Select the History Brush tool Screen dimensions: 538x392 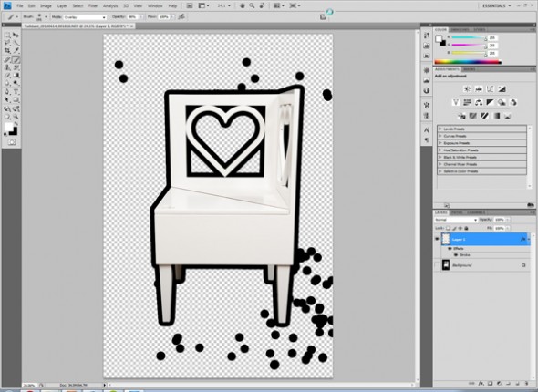click(16, 67)
